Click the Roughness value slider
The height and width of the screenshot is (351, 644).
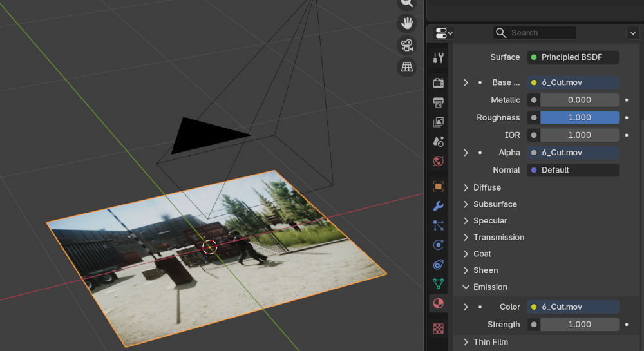(x=579, y=117)
